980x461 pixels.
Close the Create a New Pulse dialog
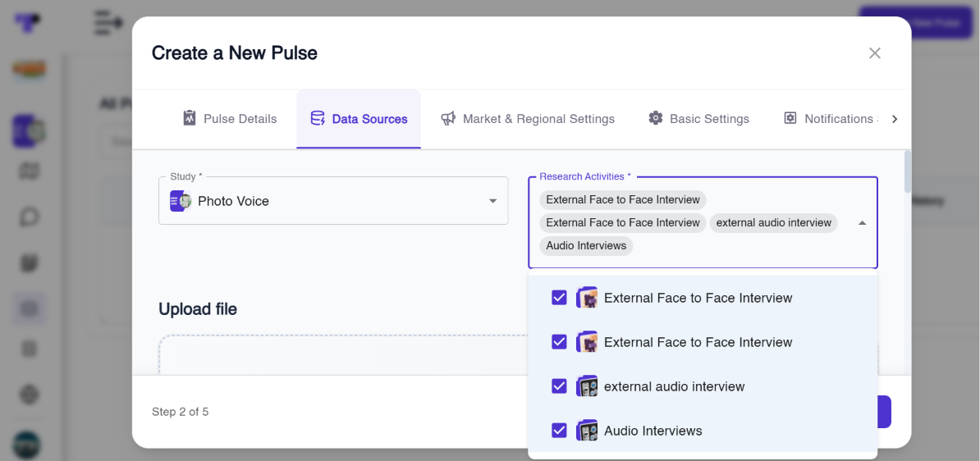pos(874,53)
